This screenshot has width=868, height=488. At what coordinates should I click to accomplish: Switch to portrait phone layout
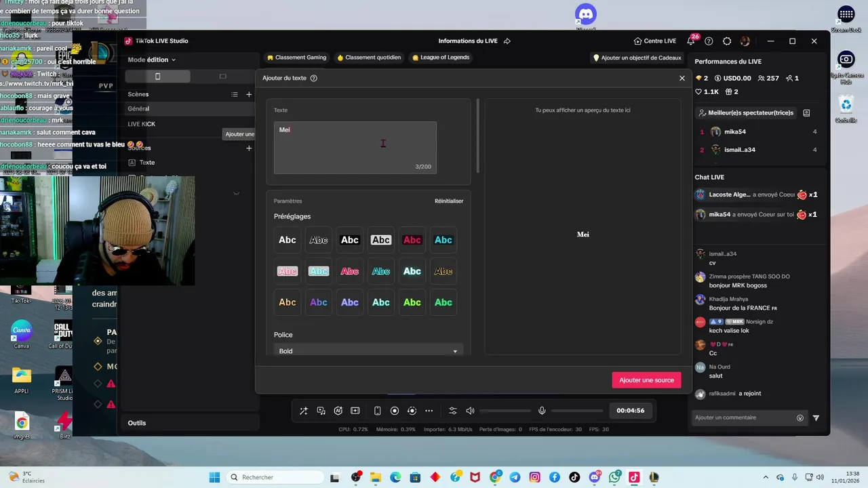pyautogui.click(x=157, y=77)
